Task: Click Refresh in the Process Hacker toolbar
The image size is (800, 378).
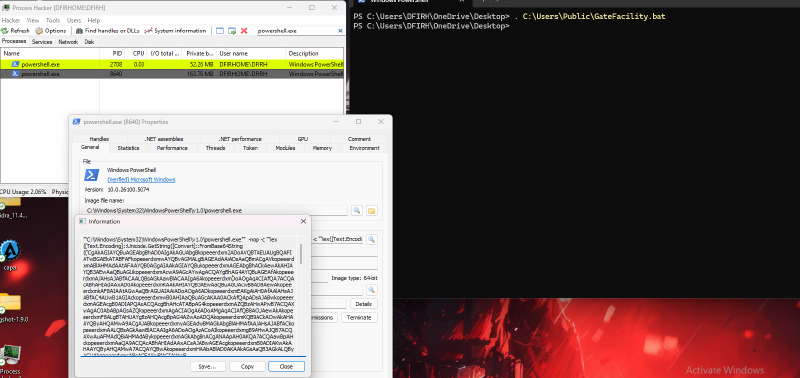Action: coord(16,31)
